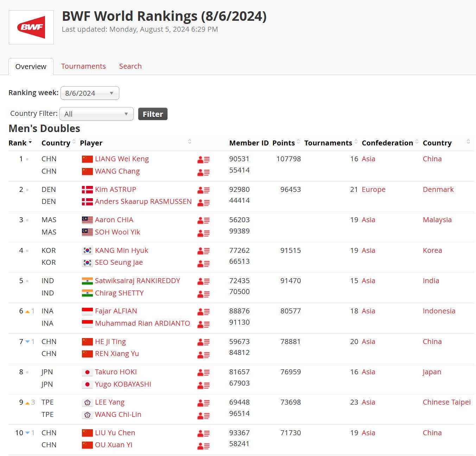Open SOH Wooi Yik player link
Viewport: 476px width, 456px height.
(x=118, y=232)
